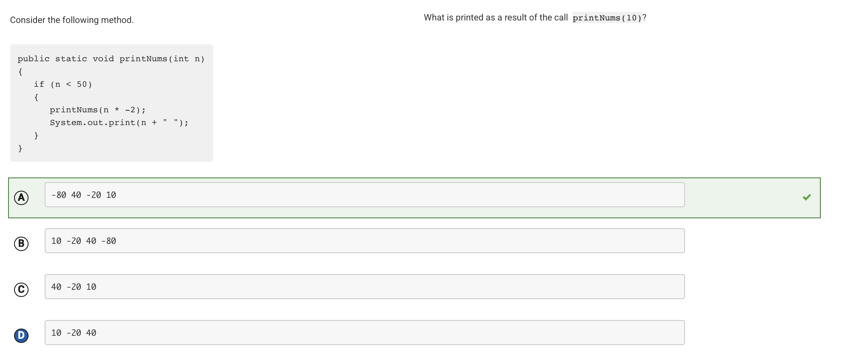Viewport: 868px width, 360px height.
Task: Select the circled letter A badge
Action: 21,197
